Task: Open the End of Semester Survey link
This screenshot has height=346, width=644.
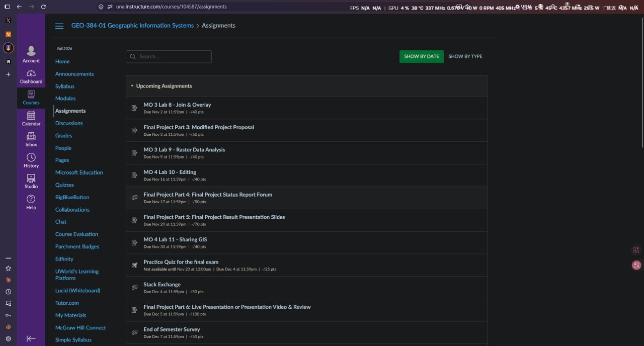Action: click(172, 329)
